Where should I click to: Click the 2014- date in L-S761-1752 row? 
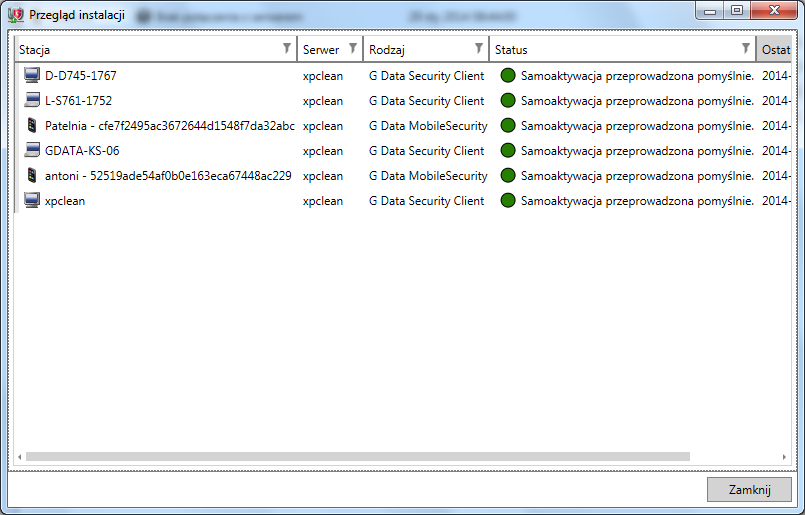tap(776, 100)
